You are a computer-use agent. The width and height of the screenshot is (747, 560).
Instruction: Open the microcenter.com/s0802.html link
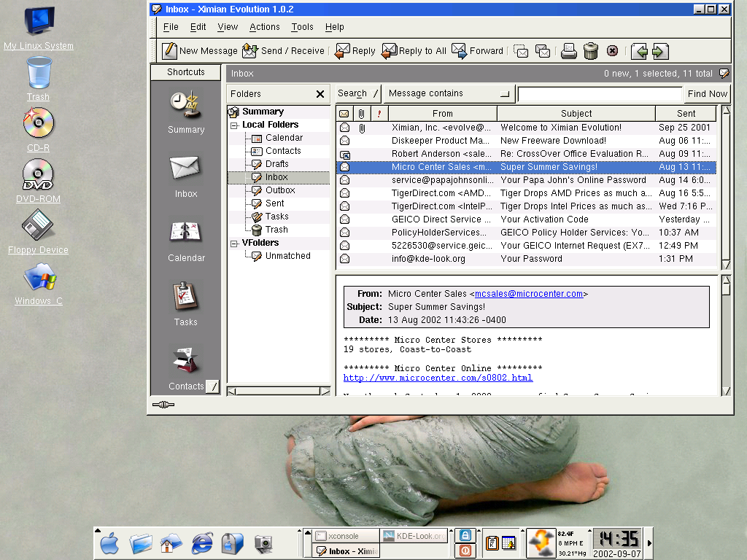[438, 378]
